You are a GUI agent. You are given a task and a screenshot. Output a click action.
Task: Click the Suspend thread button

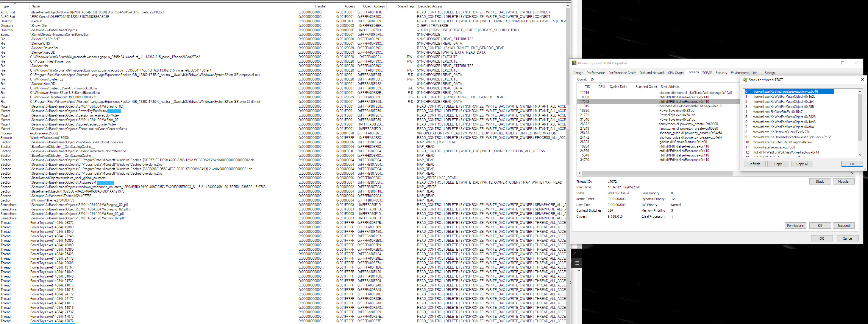click(x=843, y=225)
